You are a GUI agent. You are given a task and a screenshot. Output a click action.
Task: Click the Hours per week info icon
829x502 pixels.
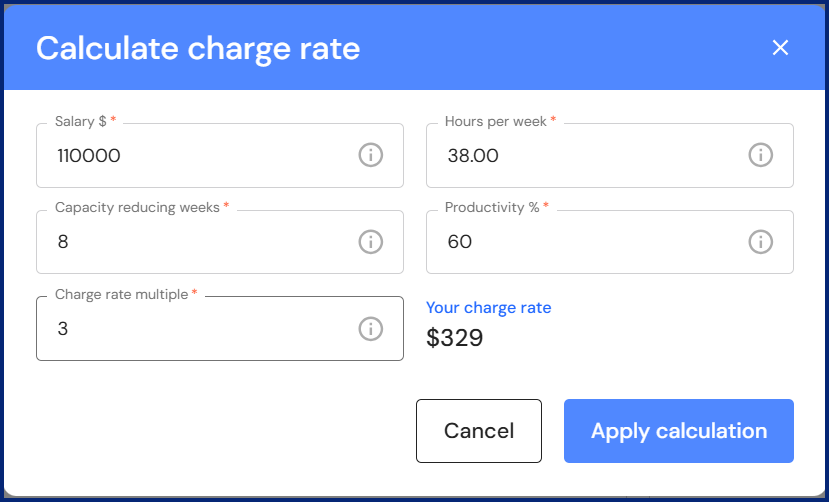coord(761,155)
